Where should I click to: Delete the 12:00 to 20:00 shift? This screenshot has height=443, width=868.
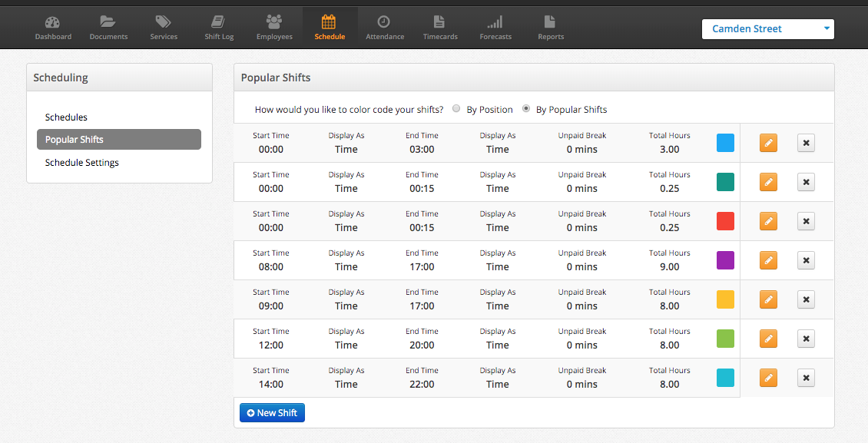[x=806, y=339]
